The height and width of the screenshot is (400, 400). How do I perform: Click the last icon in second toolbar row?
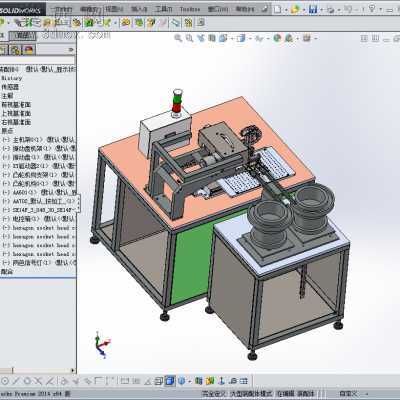pyautogui.click(x=201, y=23)
